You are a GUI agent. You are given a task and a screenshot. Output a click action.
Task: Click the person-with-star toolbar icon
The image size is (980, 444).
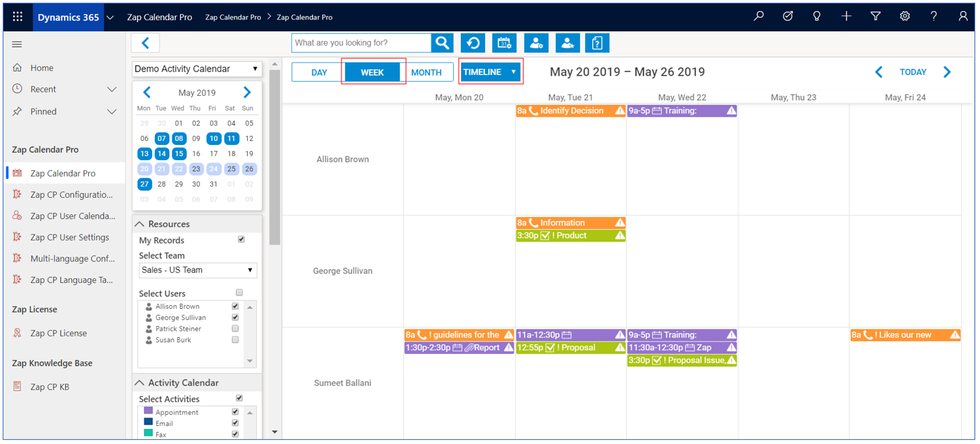pyautogui.click(x=567, y=43)
